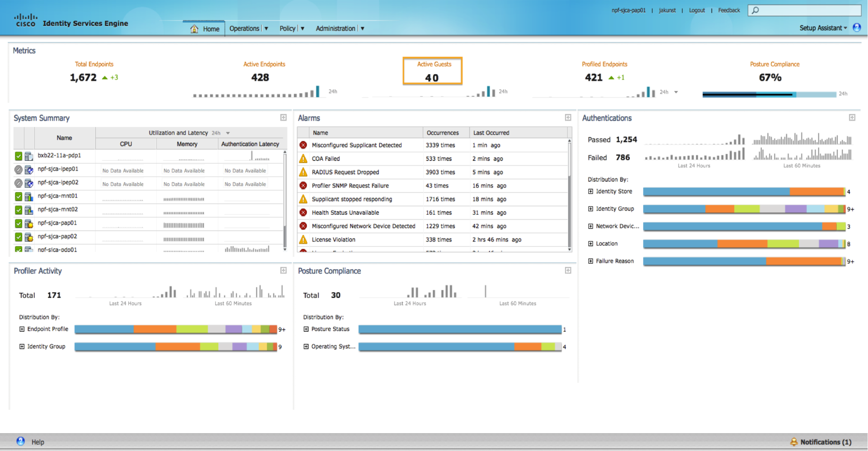Open the Policy menu
This screenshot has width=868, height=451.
[292, 28]
